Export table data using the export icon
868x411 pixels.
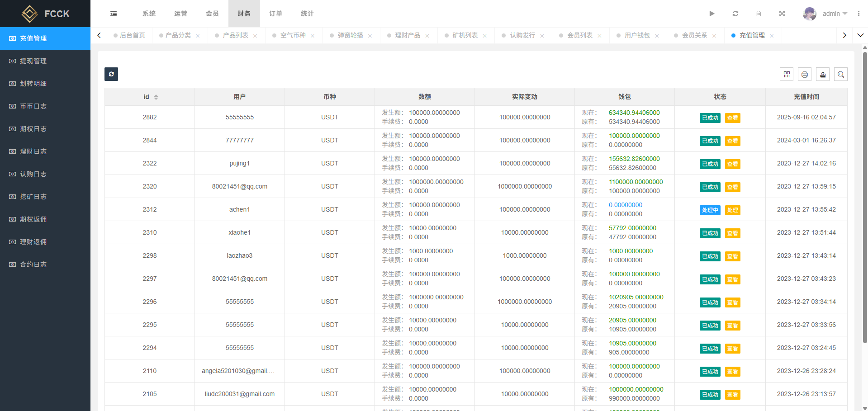click(x=823, y=75)
